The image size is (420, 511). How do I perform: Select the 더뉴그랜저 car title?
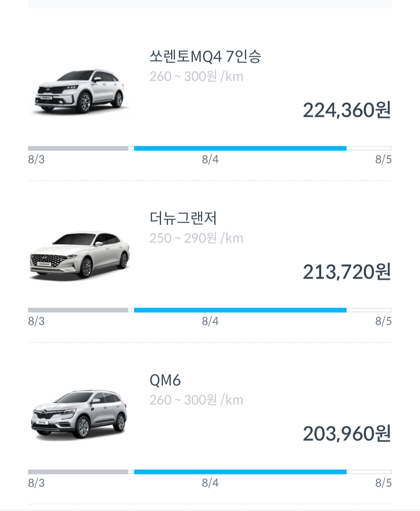183,218
